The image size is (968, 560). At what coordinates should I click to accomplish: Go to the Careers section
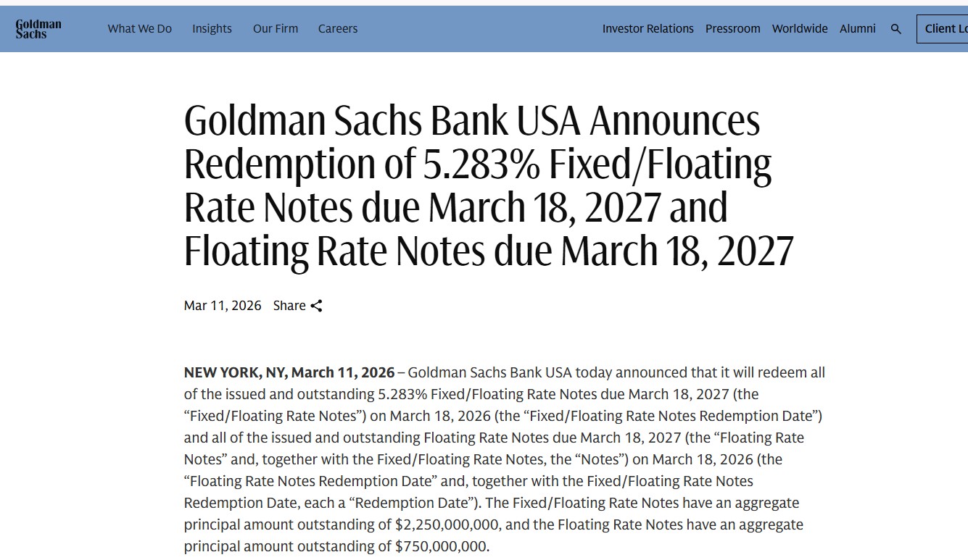pyautogui.click(x=338, y=29)
